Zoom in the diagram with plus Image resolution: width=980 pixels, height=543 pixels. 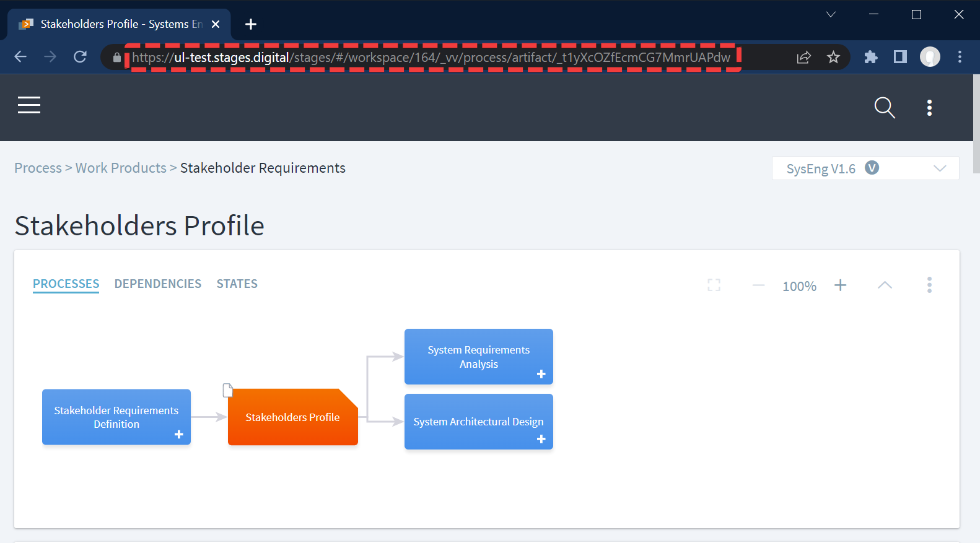pyautogui.click(x=840, y=285)
